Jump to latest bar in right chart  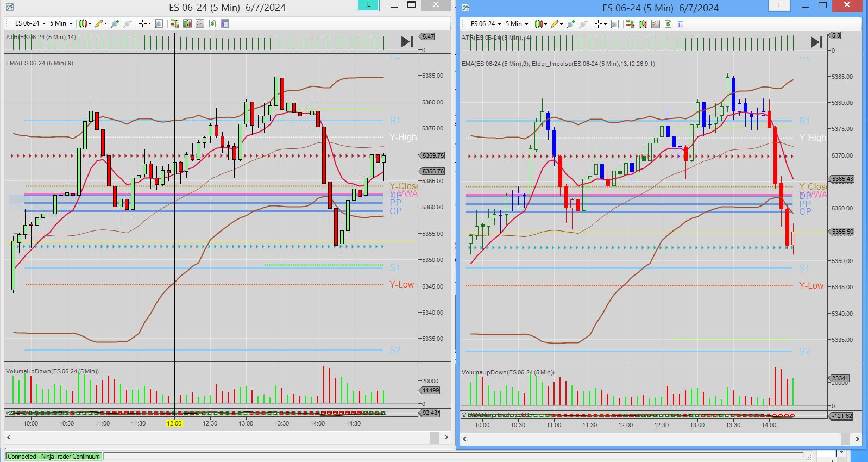pyautogui.click(x=816, y=42)
